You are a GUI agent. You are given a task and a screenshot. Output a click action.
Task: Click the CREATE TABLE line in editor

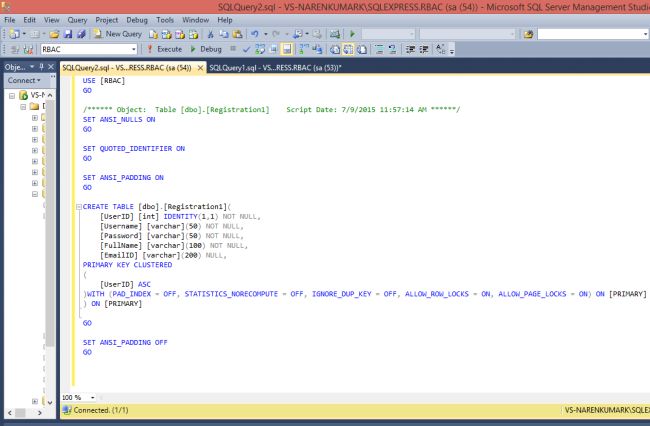tap(150, 207)
